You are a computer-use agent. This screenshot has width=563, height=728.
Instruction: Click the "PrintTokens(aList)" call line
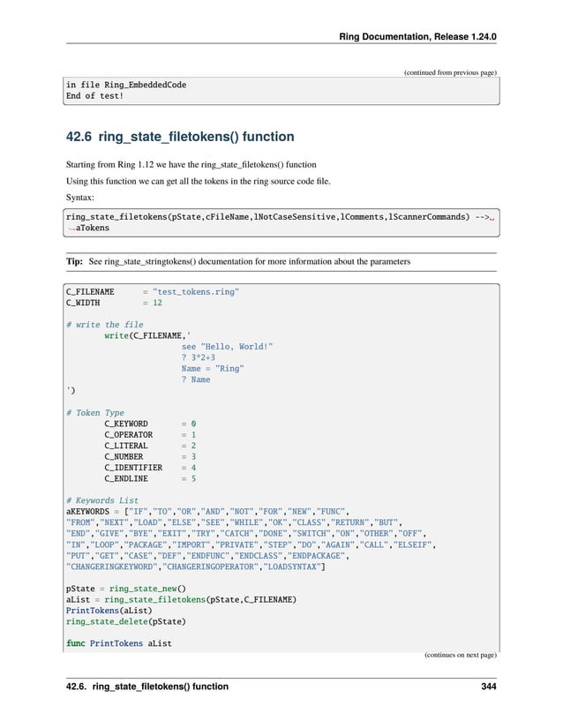click(109, 611)
